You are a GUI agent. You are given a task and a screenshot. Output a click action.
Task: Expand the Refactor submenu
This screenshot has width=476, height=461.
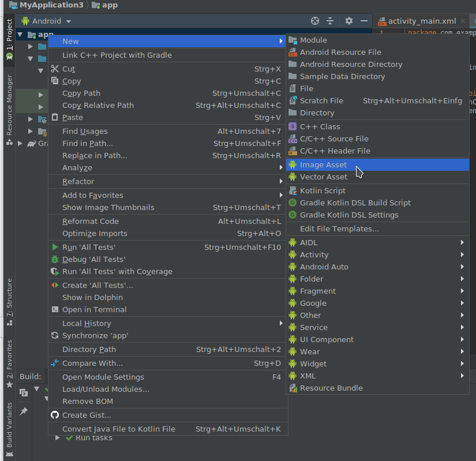(78, 182)
